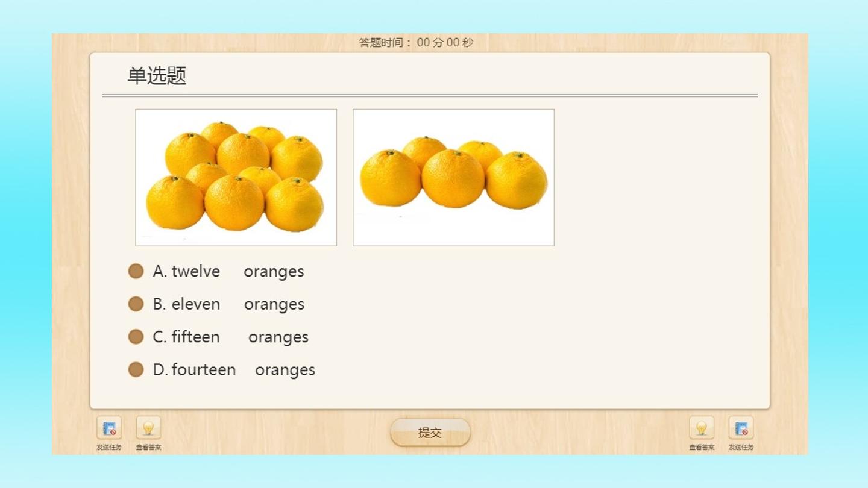The width and height of the screenshot is (868, 488).
Task: Click the 发送任务 label at bottom right
Action: [x=741, y=448]
